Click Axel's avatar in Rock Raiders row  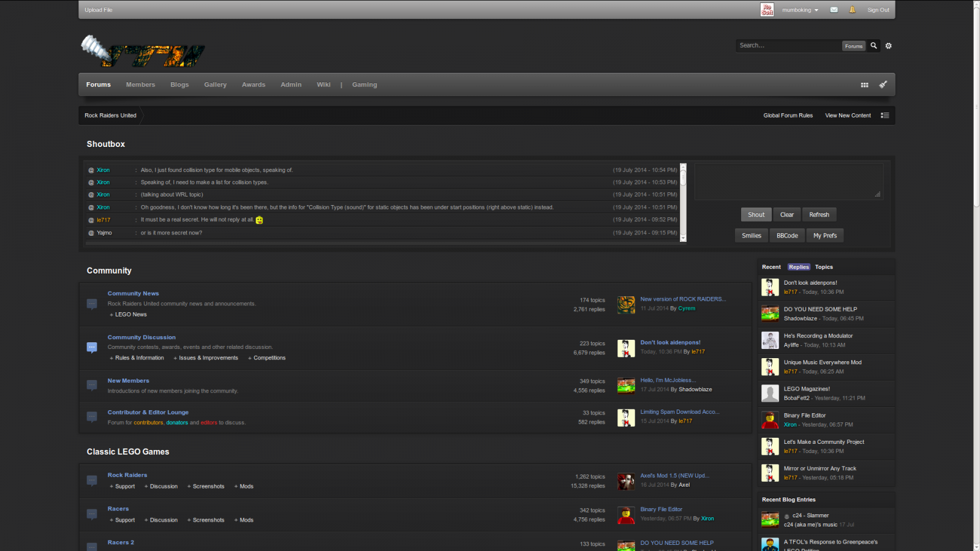click(626, 481)
